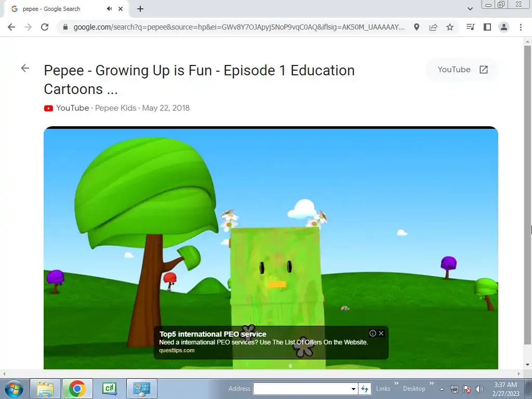The width and height of the screenshot is (532, 399).
Task: Click the address bar URL
Action: pyautogui.click(x=239, y=27)
